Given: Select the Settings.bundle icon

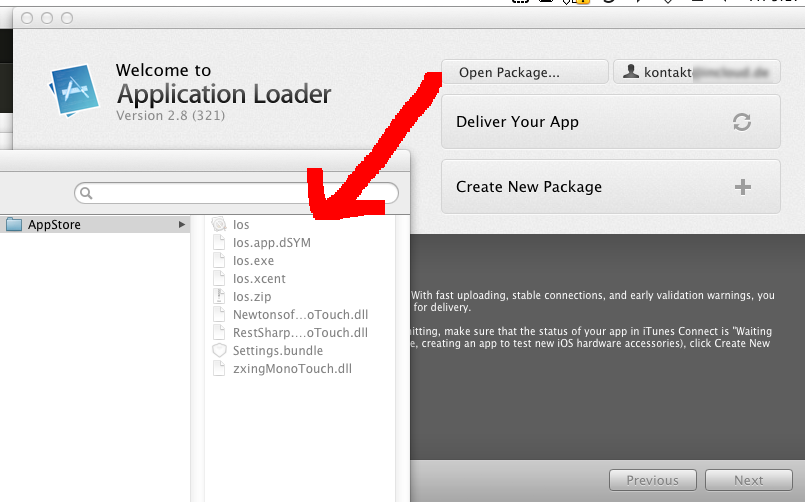Looking at the screenshot, I should coord(220,351).
